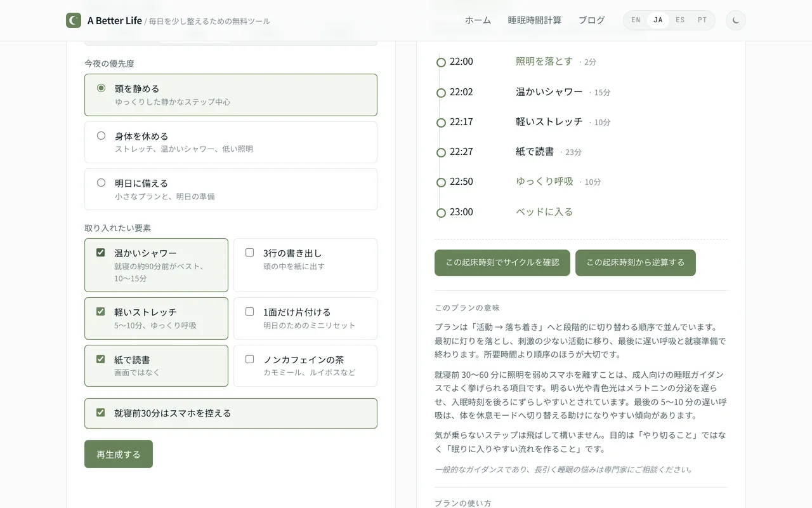This screenshot has width=812, height=508.
Task: Go to the ブログ page
Action: pos(591,20)
